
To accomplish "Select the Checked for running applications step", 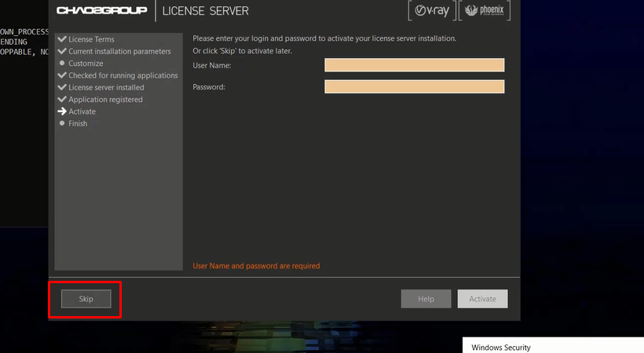I will pos(123,75).
